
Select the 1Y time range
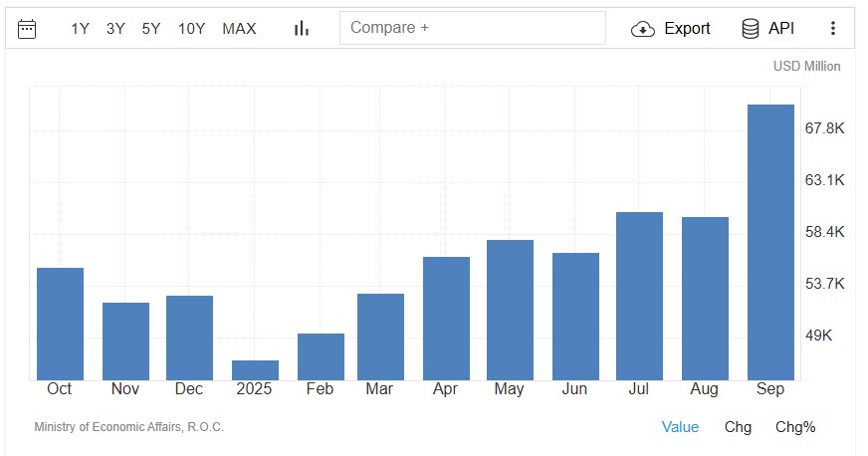tap(80, 29)
